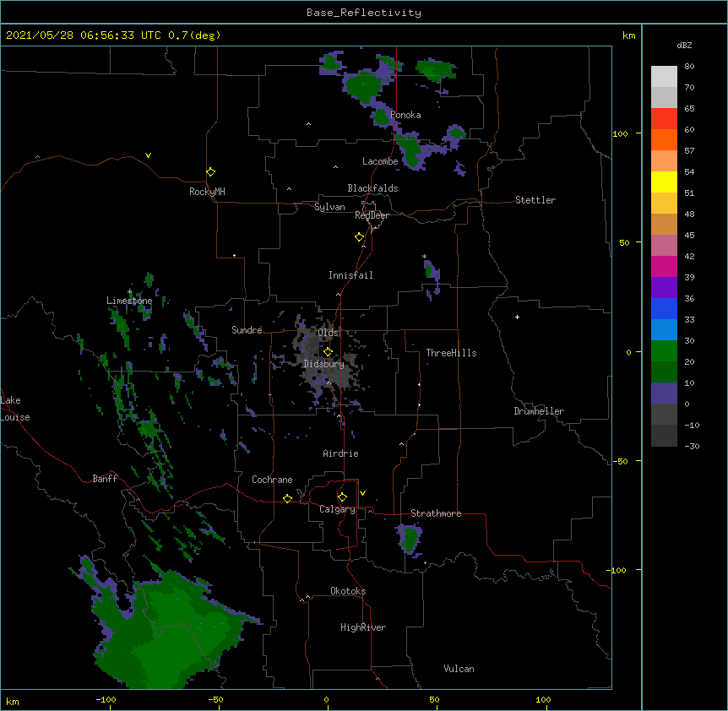Click the Sundre label
Screen dimensions: 728x711
point(247,330)
